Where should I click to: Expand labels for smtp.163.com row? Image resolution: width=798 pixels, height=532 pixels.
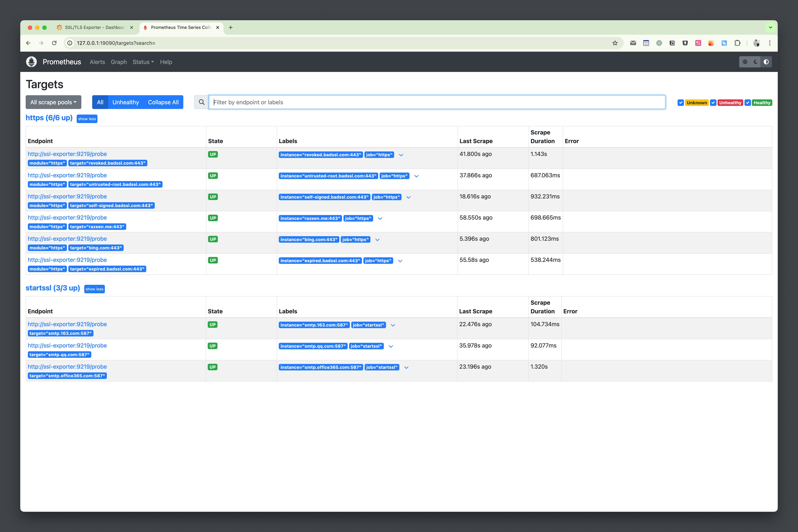(393, 325)
